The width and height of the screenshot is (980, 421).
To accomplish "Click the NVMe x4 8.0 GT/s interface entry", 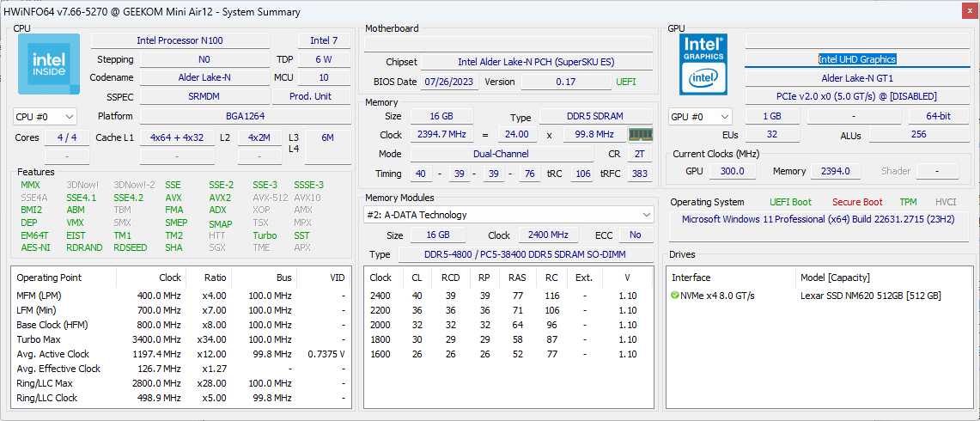I will click(x=717, y=296).
